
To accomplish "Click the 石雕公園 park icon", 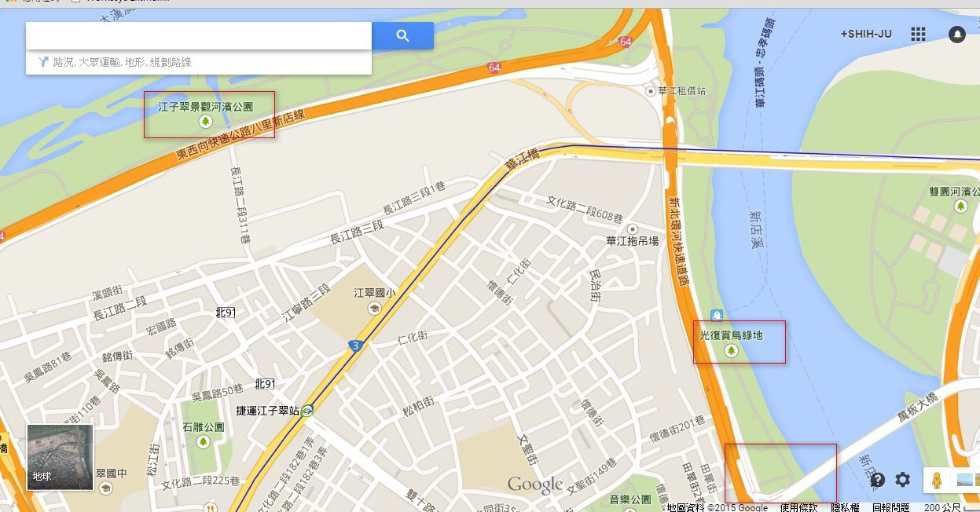I will coord(204,442).
